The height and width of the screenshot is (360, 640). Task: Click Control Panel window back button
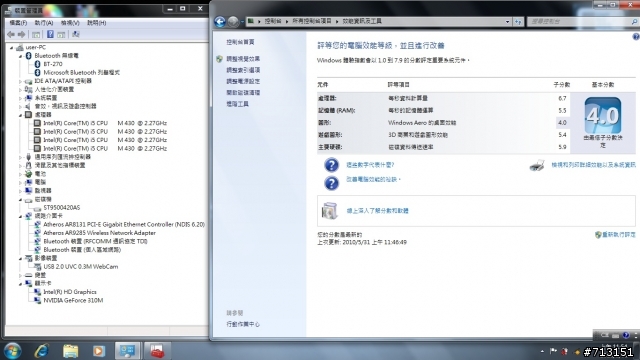[x=220, y=22]
